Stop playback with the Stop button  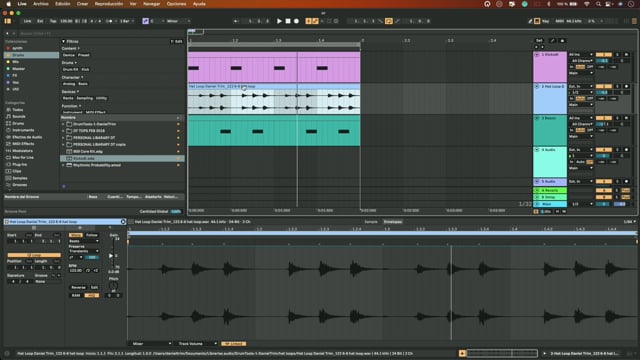pos(288,21)
